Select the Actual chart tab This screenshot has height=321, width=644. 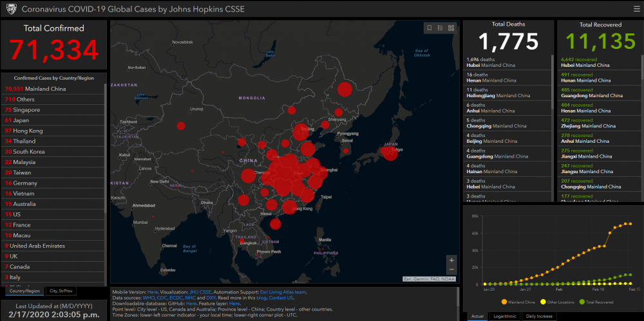click(477, 316)
